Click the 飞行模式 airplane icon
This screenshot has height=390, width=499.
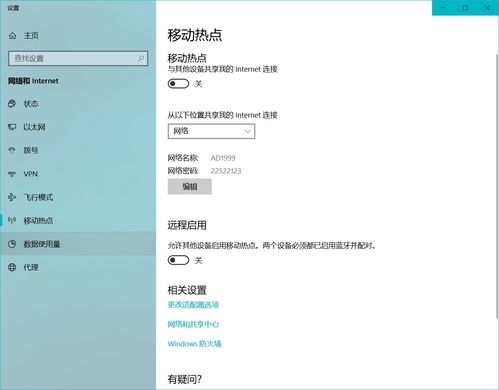coord(12,197)
